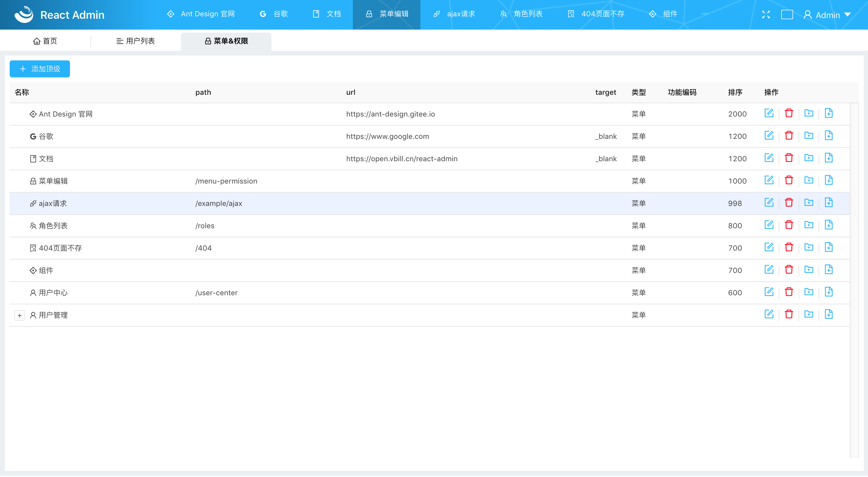Delete the 角色列表 row
868x477 pixels.
pyautogui.click(x=788, y=224)
